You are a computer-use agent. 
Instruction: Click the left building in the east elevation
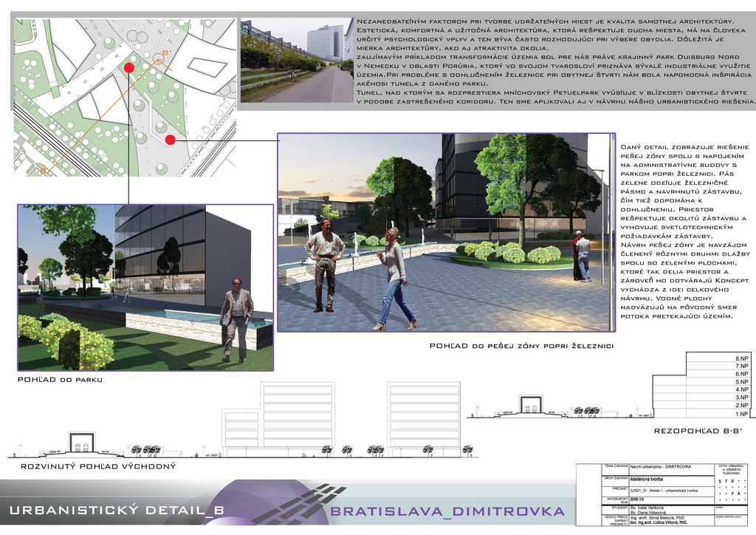point(278,420)
